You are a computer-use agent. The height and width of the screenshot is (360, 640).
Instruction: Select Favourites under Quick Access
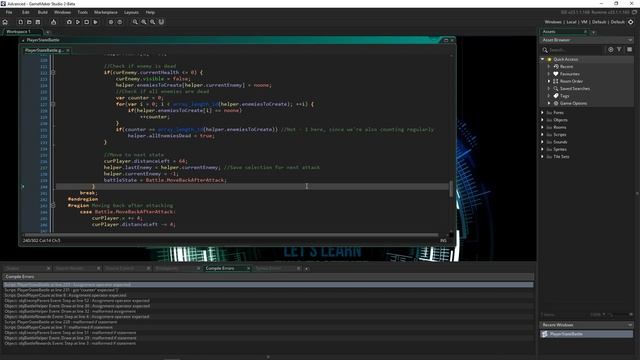pyautogui.click(x=569, y=74)
